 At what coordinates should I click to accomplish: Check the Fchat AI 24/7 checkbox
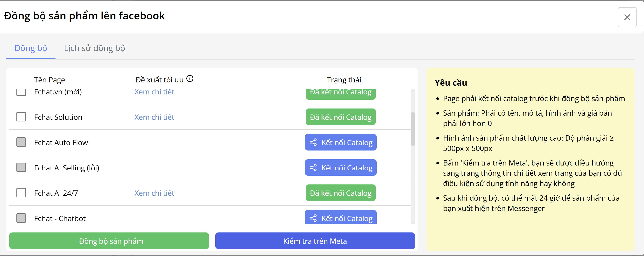point(21,193)
